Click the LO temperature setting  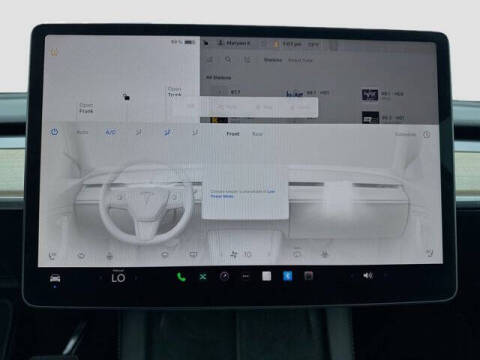pos(118,278)
